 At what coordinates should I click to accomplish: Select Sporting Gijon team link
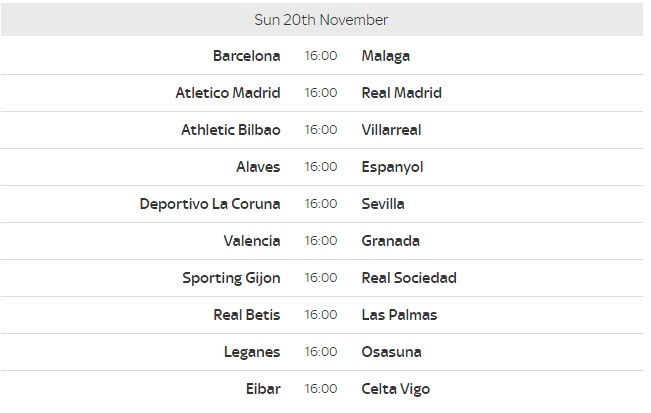coord(231,278)
